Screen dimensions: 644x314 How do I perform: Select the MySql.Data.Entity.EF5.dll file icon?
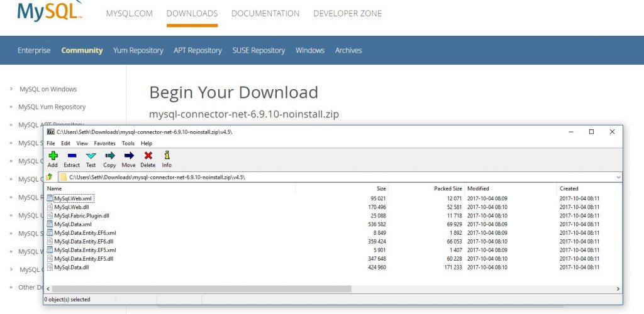coord(50,259)
